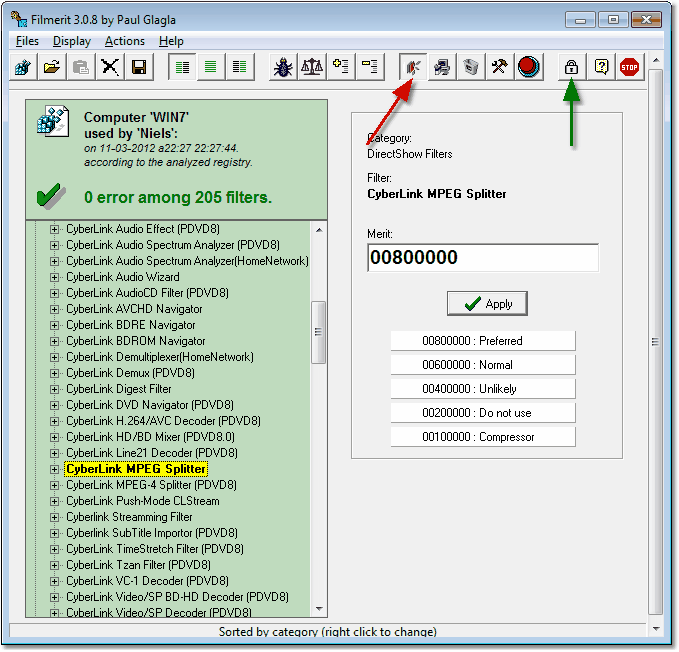Open a file with the folder icon
The image size is (679, 652).
click(52, 67)
